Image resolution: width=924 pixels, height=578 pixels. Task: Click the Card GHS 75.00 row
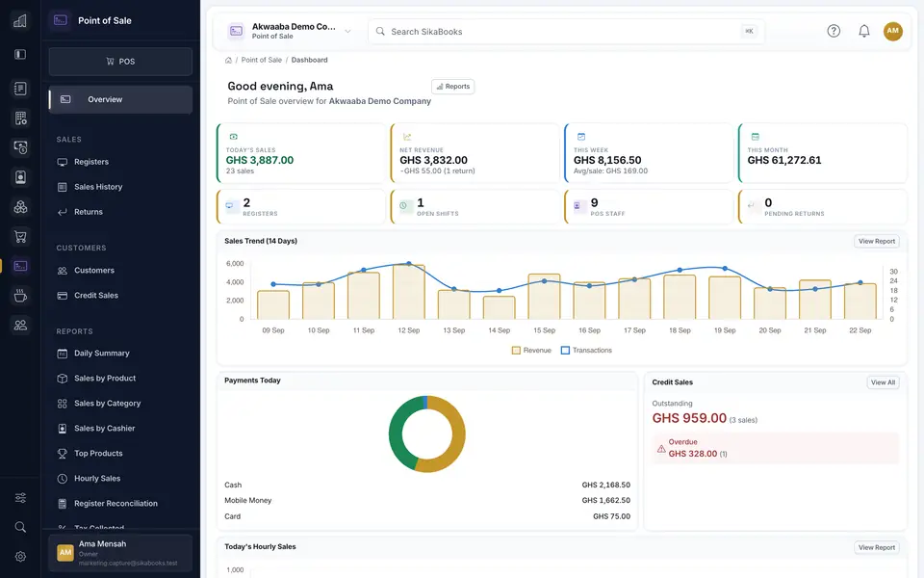click(x=427, y=516)
